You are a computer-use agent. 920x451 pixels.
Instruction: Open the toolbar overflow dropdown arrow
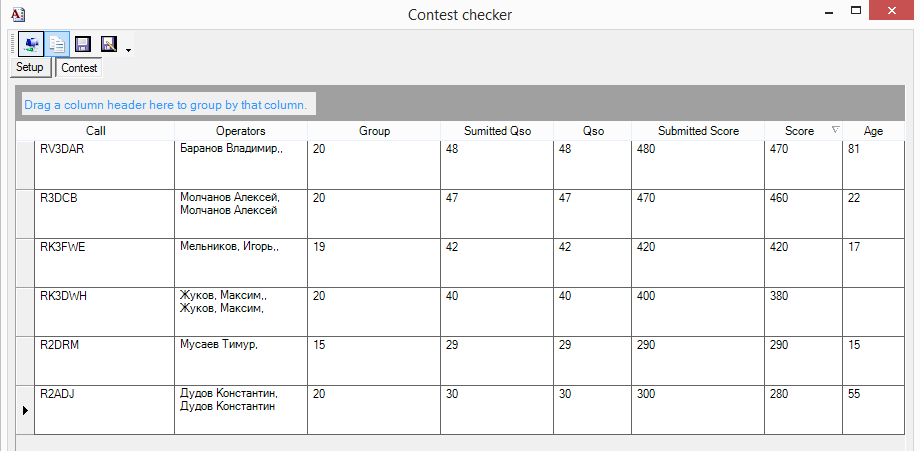tap(128, 50)
